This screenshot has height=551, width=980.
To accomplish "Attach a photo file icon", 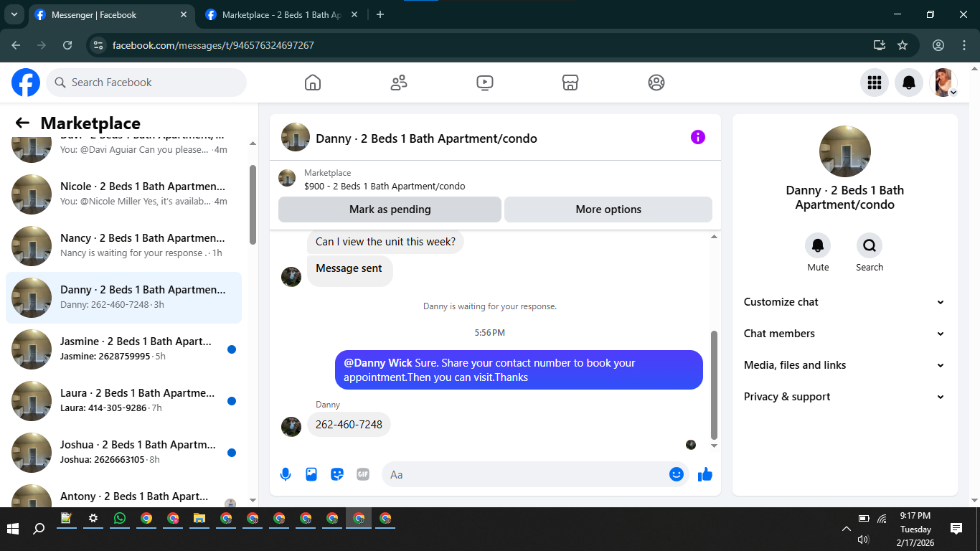I will [311, 474].
